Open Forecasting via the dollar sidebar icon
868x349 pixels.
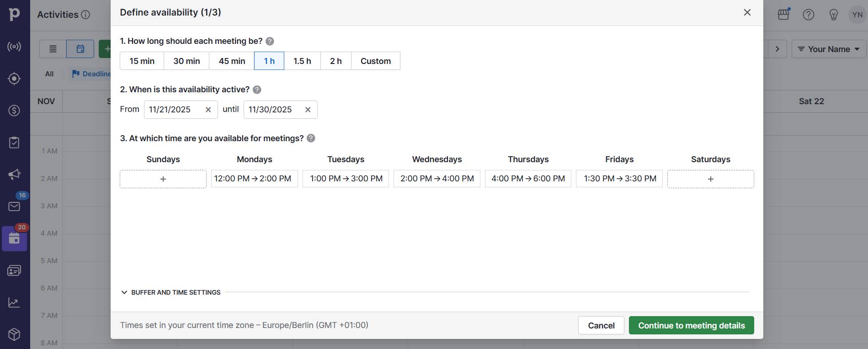15,110
